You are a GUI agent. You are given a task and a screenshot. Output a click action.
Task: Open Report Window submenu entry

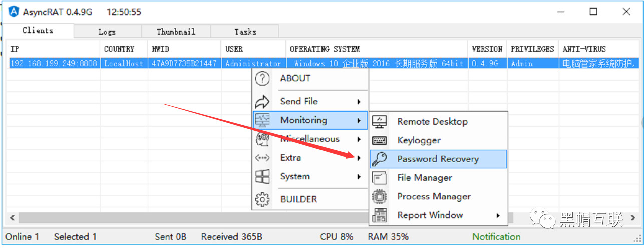(x=438, y=215)
